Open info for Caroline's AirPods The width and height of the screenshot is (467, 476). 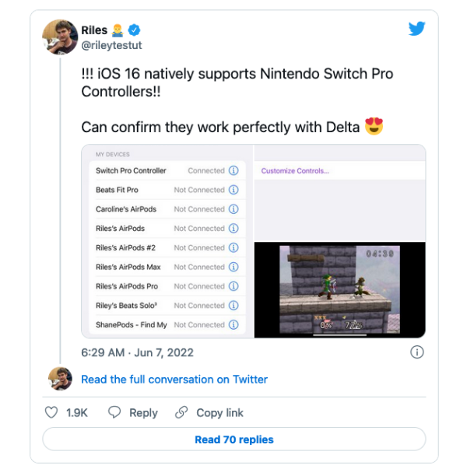point(233,209)
